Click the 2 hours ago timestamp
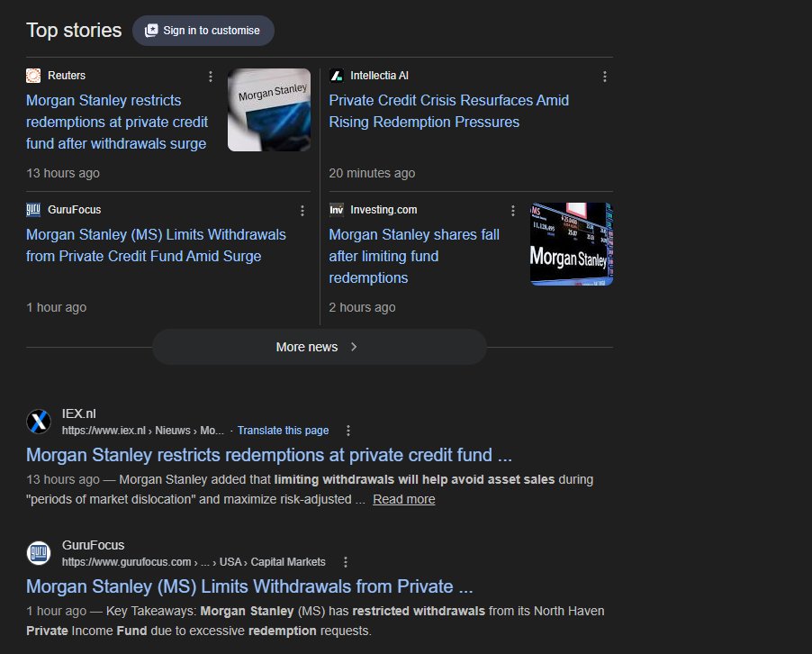This screenshot has height=654, width=812. point(363,307)
